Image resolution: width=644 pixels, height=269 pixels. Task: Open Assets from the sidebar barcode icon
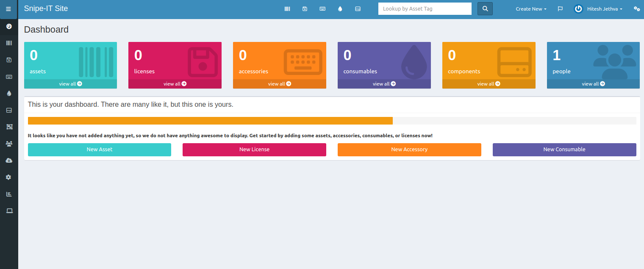pos(9,43)
